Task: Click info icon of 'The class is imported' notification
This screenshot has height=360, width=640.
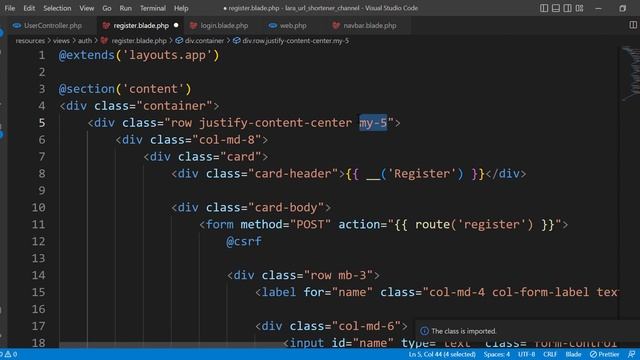Action: pyautogui.click(x=424, y=331)
